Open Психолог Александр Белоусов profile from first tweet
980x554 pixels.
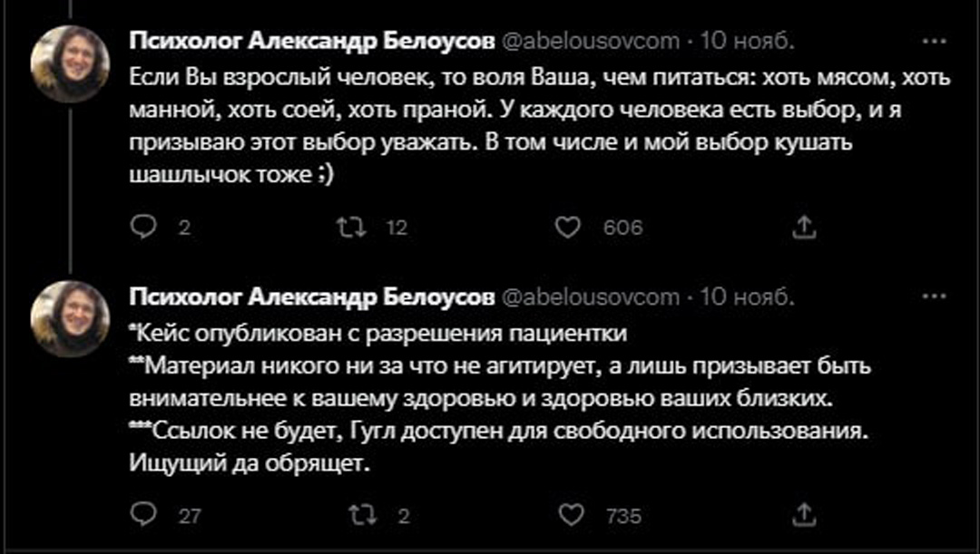point(312,42)
